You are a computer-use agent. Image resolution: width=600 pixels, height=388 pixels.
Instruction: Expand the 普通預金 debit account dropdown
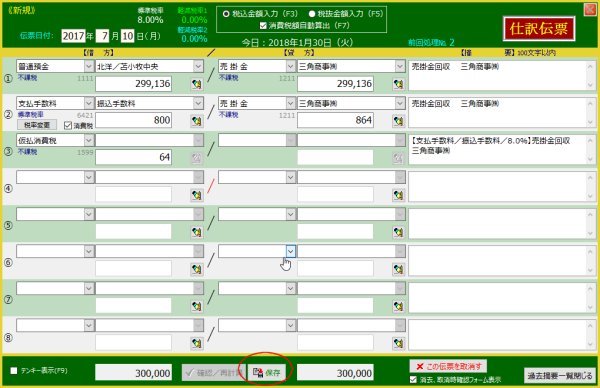point(89,66)
